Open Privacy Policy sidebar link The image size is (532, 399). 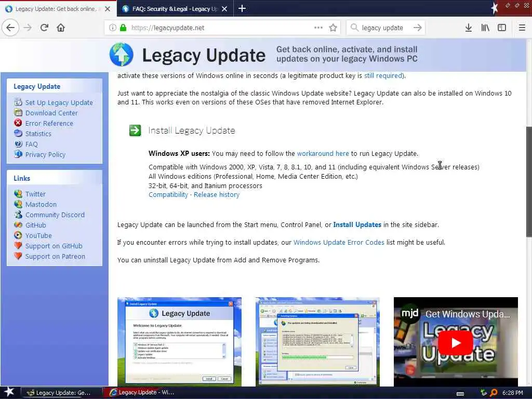pyautogui.click(x=45, y=154)
